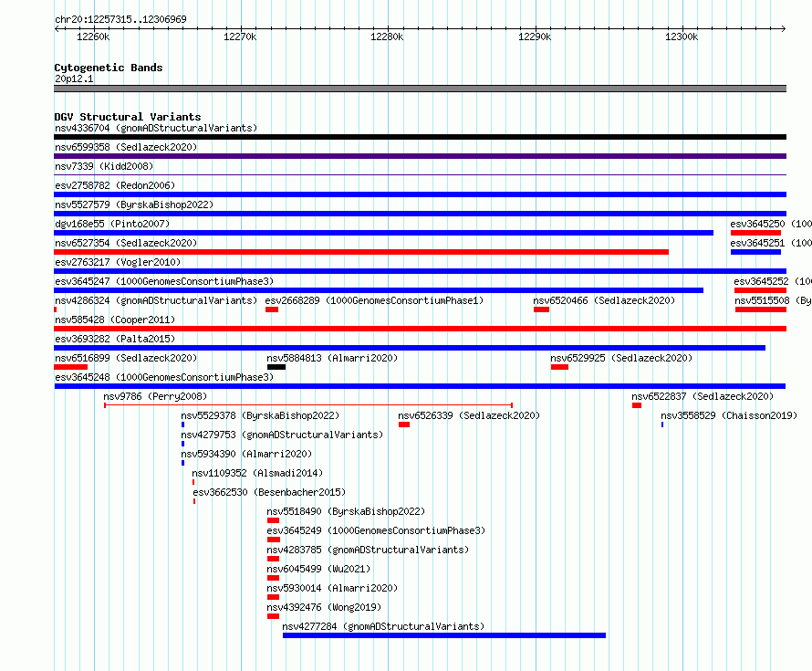
Task: Select the red bar under nsv6045499
Action: 274,578
